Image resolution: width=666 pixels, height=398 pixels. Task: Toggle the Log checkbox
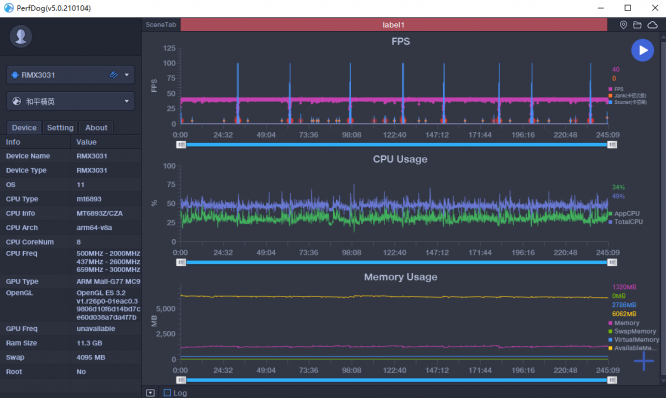tap(167, 393)
